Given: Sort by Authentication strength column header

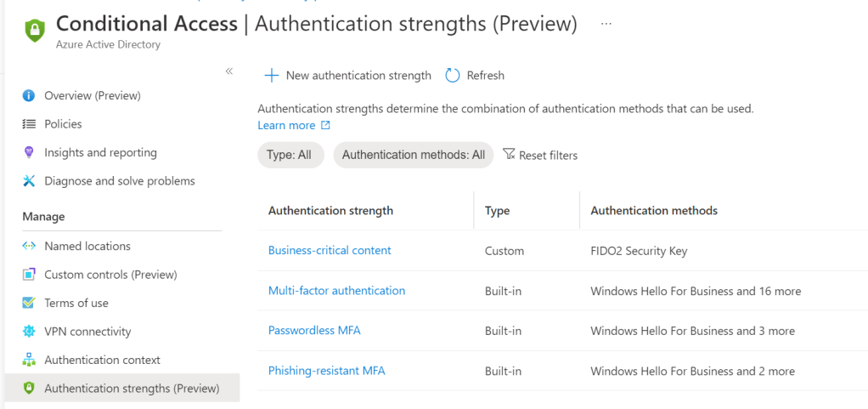Looking at the screenshot, I should coord(330,210).
